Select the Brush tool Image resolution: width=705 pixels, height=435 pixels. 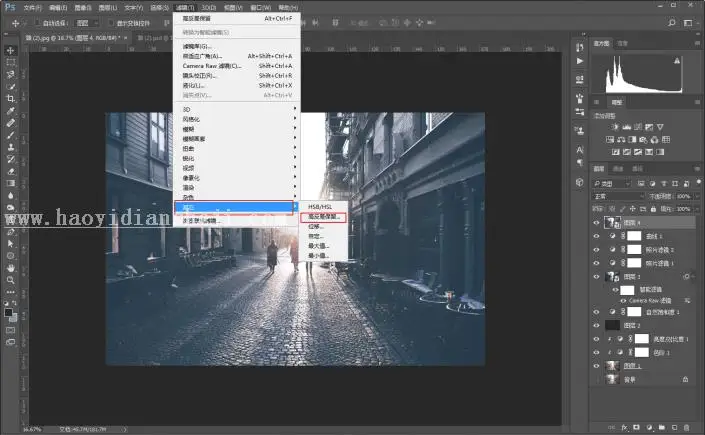[10, 135]
